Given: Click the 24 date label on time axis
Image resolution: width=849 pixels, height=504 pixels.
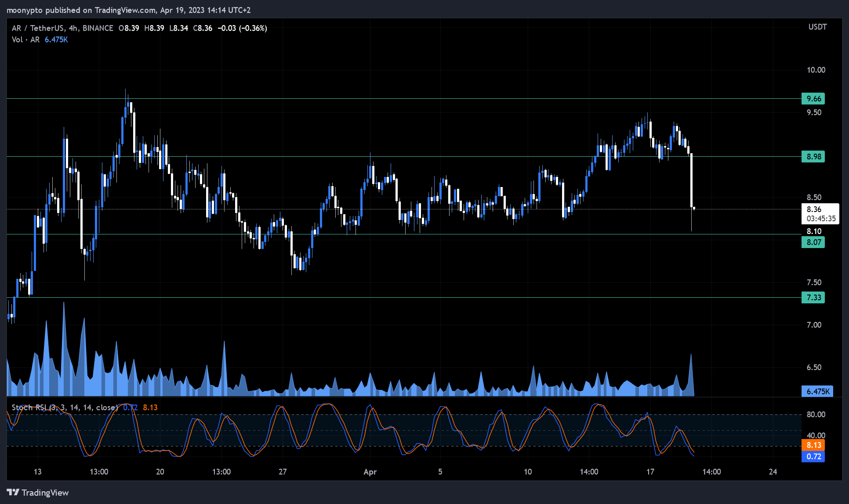Looking at the screenshot, I should click(x=773, y=472).
